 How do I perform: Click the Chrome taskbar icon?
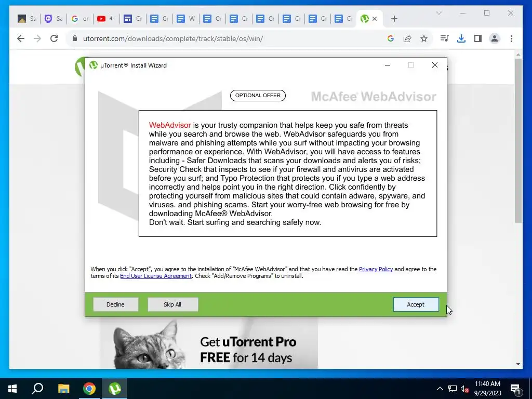tap(89, 389)
